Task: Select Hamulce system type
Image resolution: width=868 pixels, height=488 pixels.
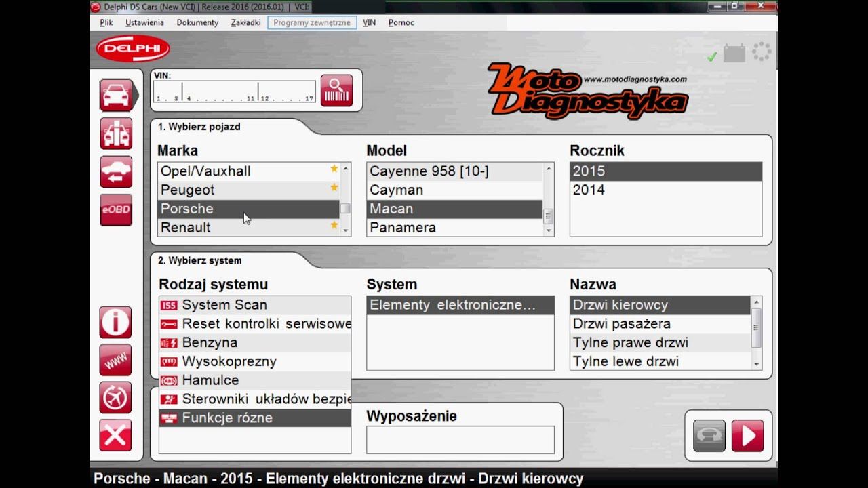Action: tap(255, 380)
